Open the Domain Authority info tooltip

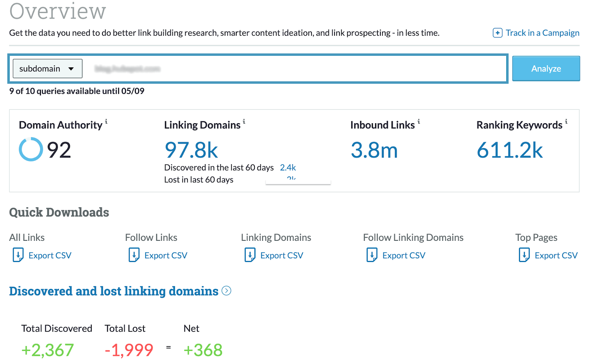click(x=107, y=122)
